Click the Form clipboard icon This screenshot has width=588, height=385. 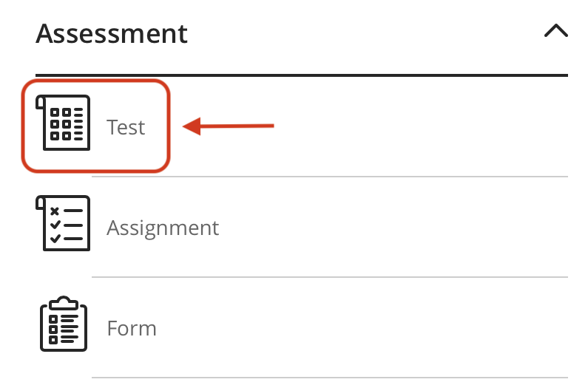63,324
